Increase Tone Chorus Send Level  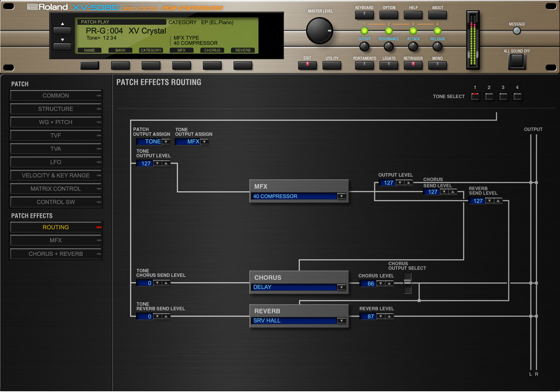(x=166, y=283)
